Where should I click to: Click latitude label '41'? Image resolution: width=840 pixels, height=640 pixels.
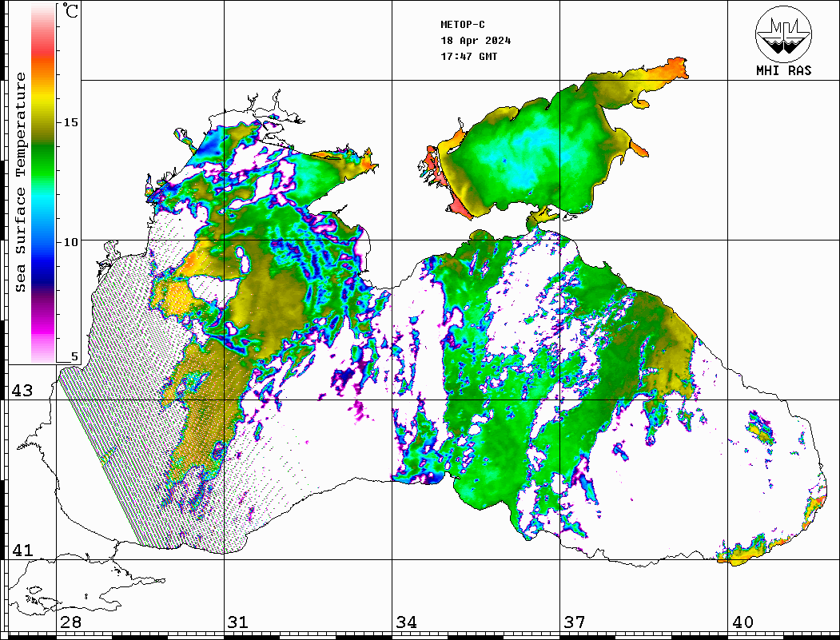[22, 550]
